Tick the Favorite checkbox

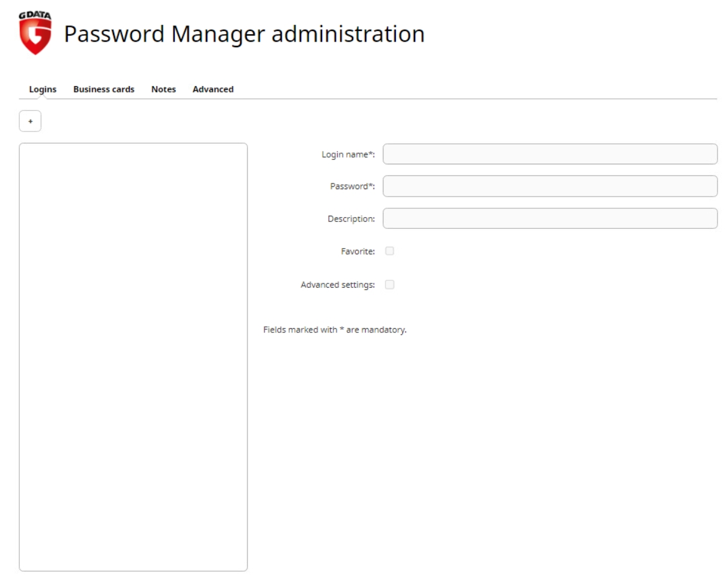pyautogui.click(x=390, y=251)
